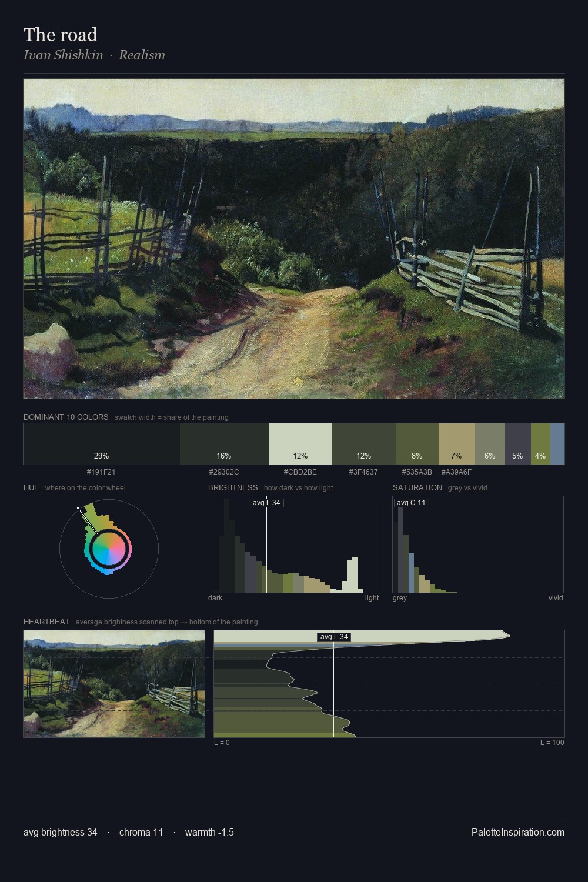Click the #CBD2BE hex label
The height and width of the screenshot is (882, 588).
tap(300, 472)
